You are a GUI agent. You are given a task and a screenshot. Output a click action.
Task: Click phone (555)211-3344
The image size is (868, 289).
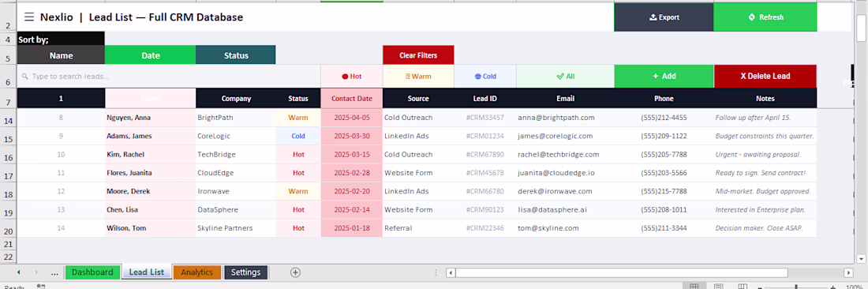click(x=664, y=228)
